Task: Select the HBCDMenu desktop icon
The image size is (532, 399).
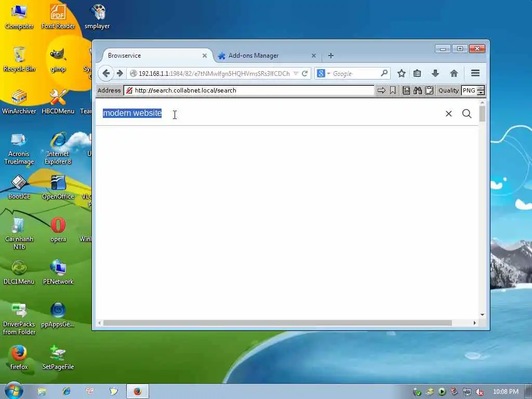Action: [58, 102]
